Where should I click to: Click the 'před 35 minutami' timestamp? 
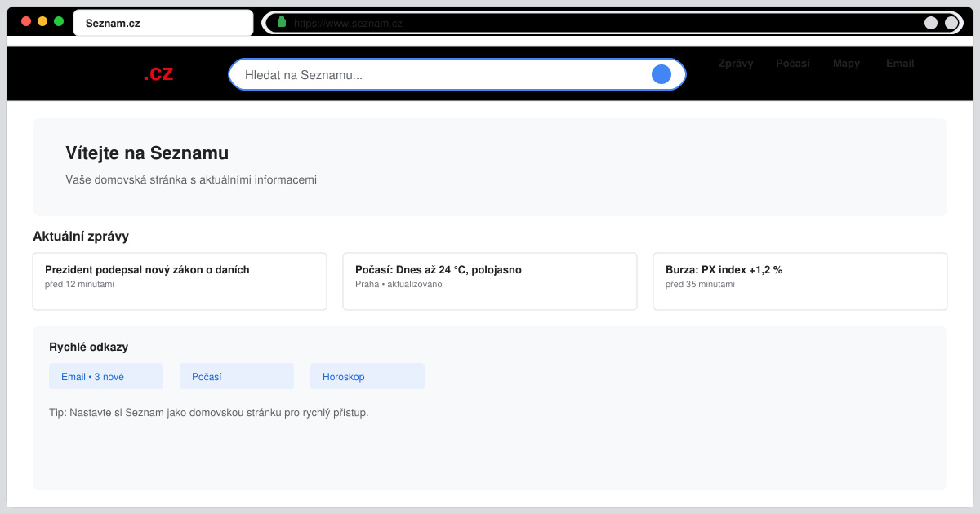[x=700, y=285]
